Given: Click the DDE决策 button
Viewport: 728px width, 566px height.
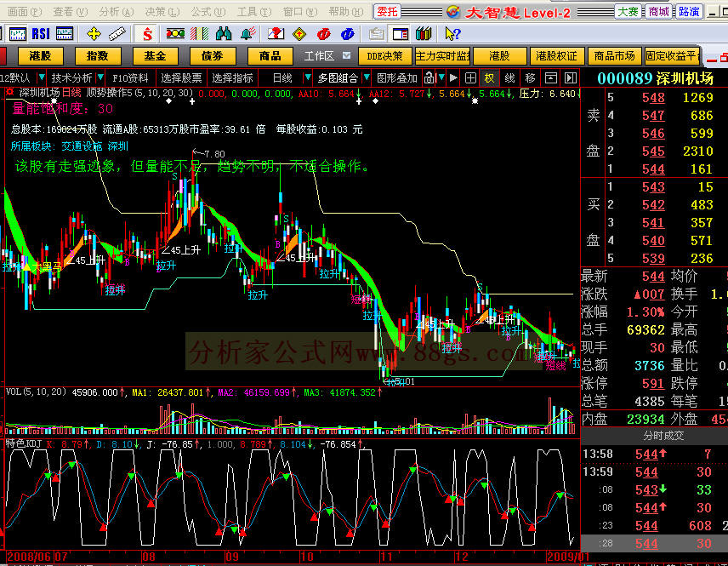Looking at the screenshot, I should [x=385, y=56].
